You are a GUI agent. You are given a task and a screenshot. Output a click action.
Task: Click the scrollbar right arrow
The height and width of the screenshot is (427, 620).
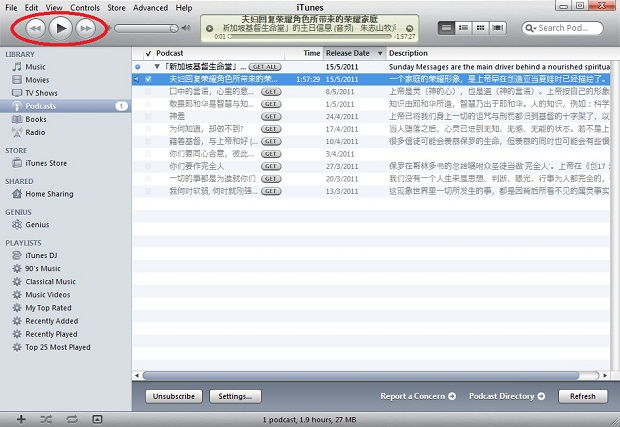coord(605,375)
